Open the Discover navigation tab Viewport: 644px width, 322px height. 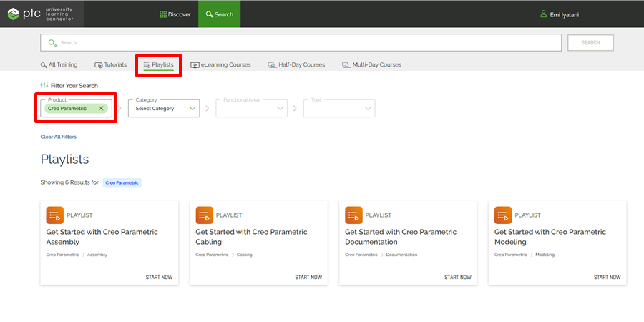(175, 14)
